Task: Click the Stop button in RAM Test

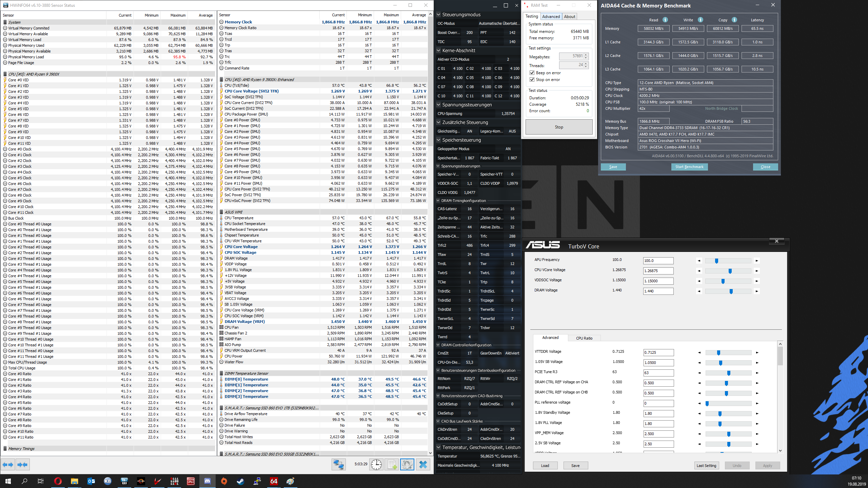Action: click(x=559, y=127)
